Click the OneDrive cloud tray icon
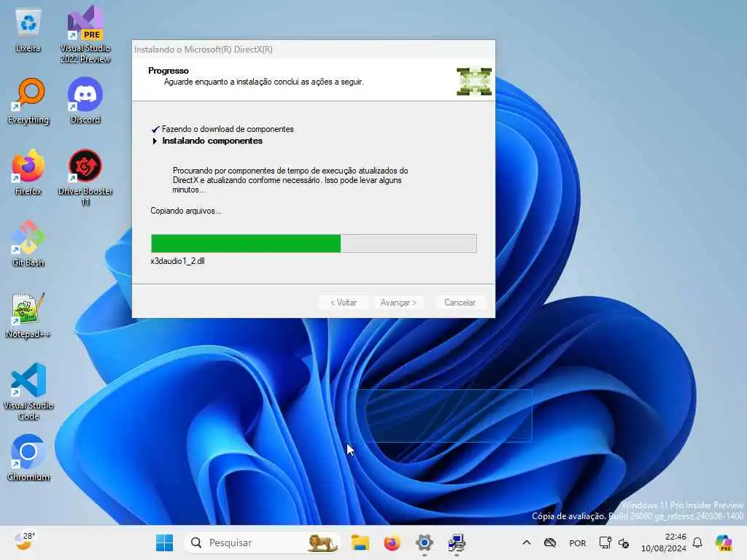Image resolution: width=747 pixels, height=560 pixels. click(x=550, y=542)
